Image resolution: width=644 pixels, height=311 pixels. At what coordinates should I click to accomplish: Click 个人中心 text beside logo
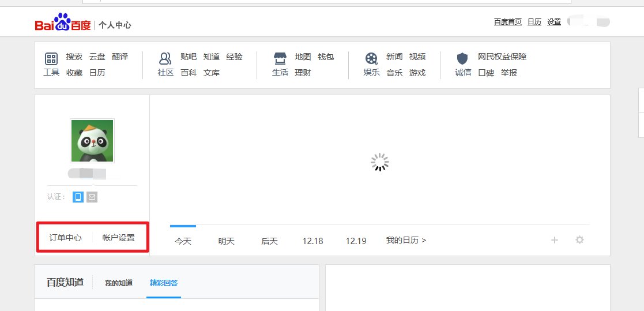[x=115, y=25]
